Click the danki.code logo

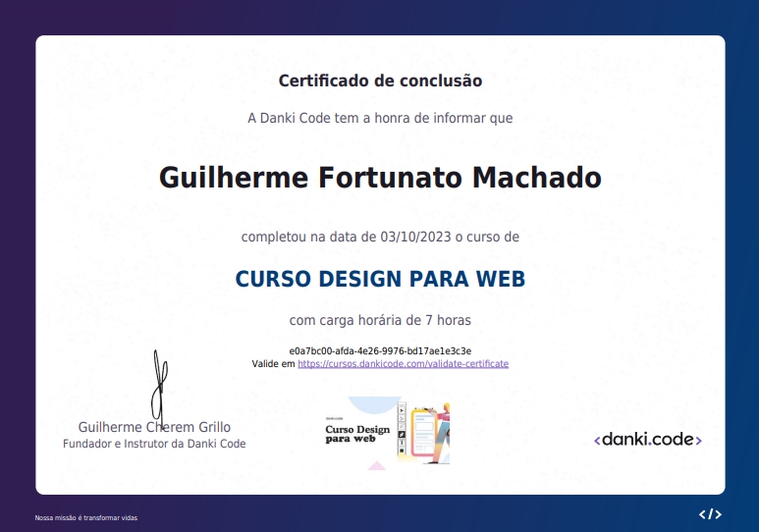point(648,440)
